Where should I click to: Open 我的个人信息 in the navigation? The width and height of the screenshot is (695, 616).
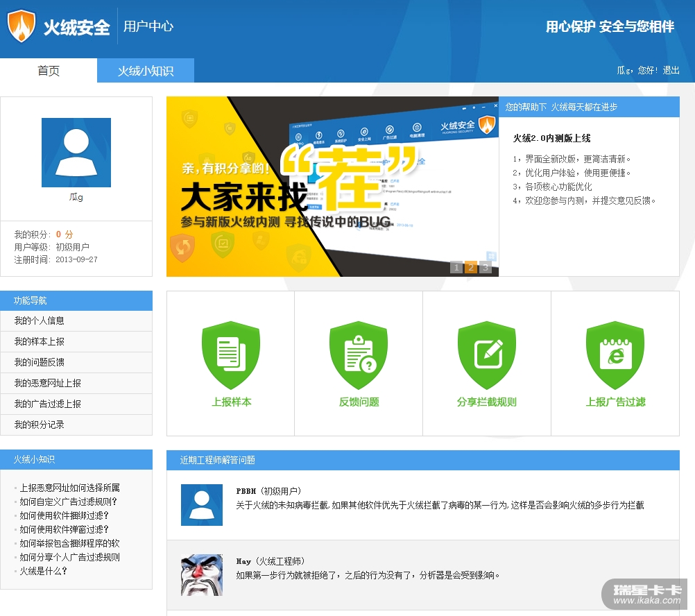[x=76, y=321]
